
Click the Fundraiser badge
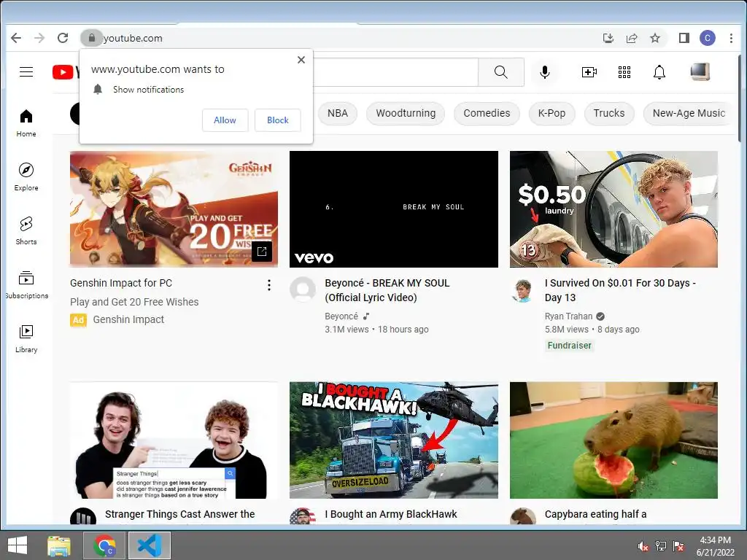click(x=569, y=345)
